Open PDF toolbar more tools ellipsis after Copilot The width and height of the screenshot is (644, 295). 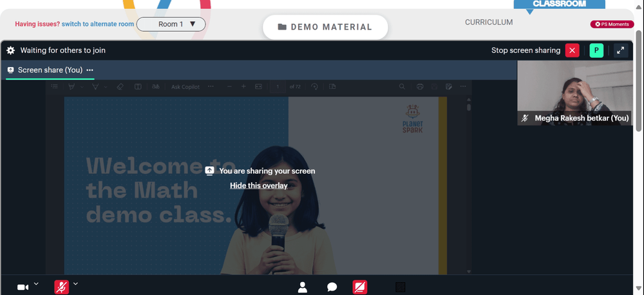click(x=211, y=87)
